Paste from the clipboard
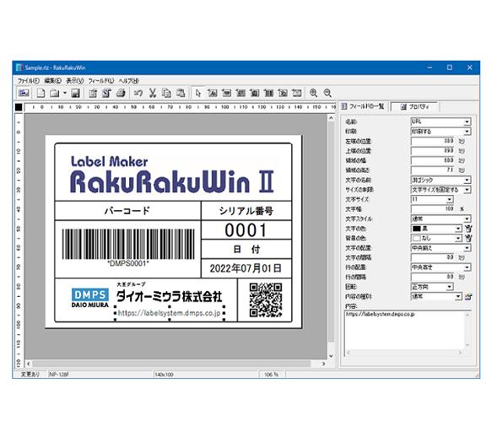The image size is (497, 448). point(181,93)
